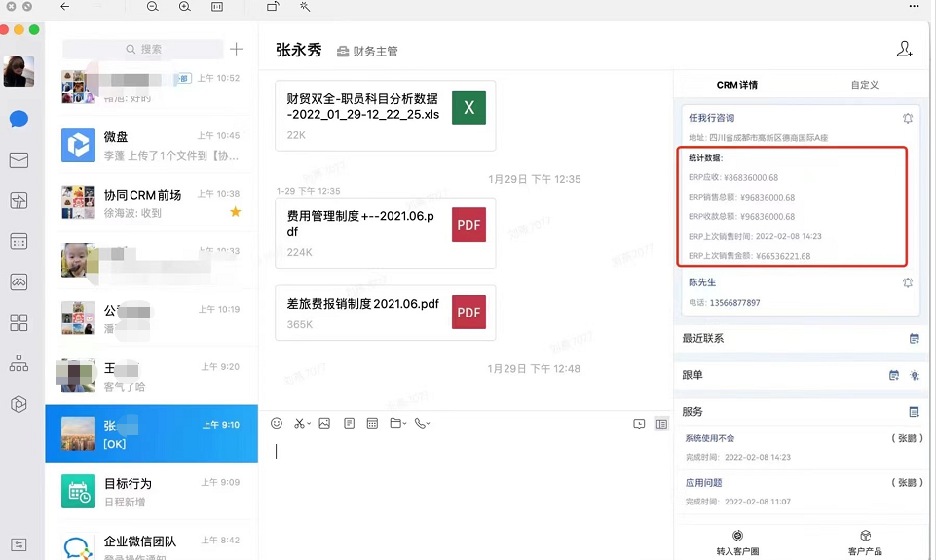Click the 转入客户圈 button
The image size is (936, 560).
pyautogui.click(x=737, y=542)
